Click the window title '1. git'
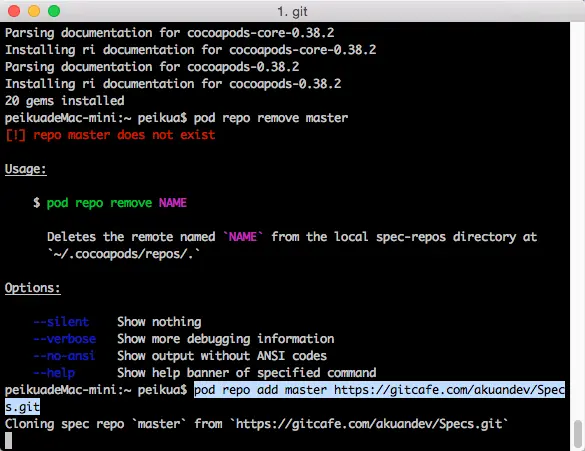 pyautogui.click(x=292, y=12)
